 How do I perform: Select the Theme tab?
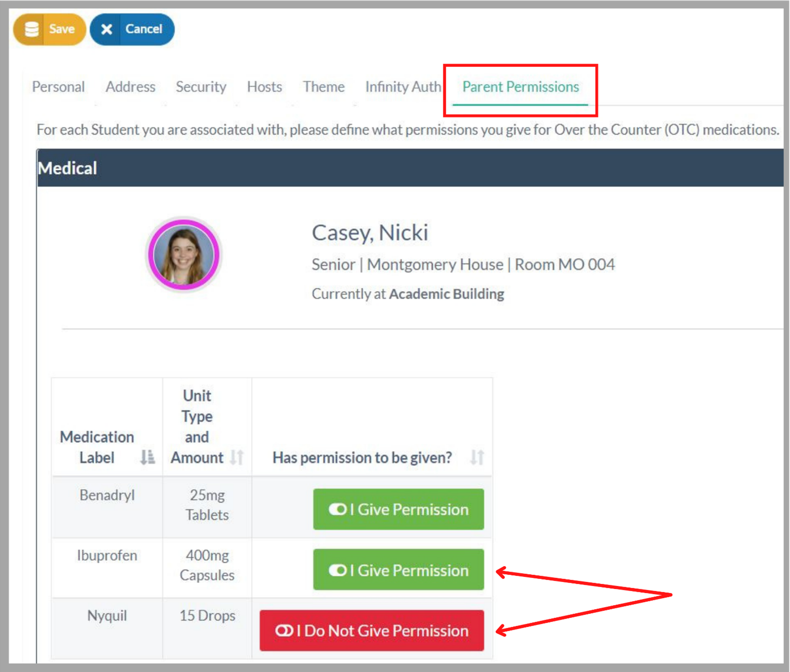(x=324, y=87)
